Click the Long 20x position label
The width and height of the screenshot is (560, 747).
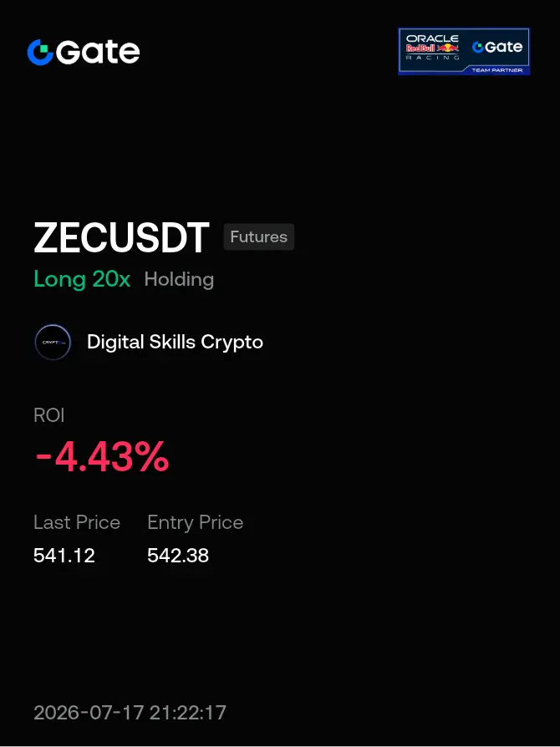(82, 279)
